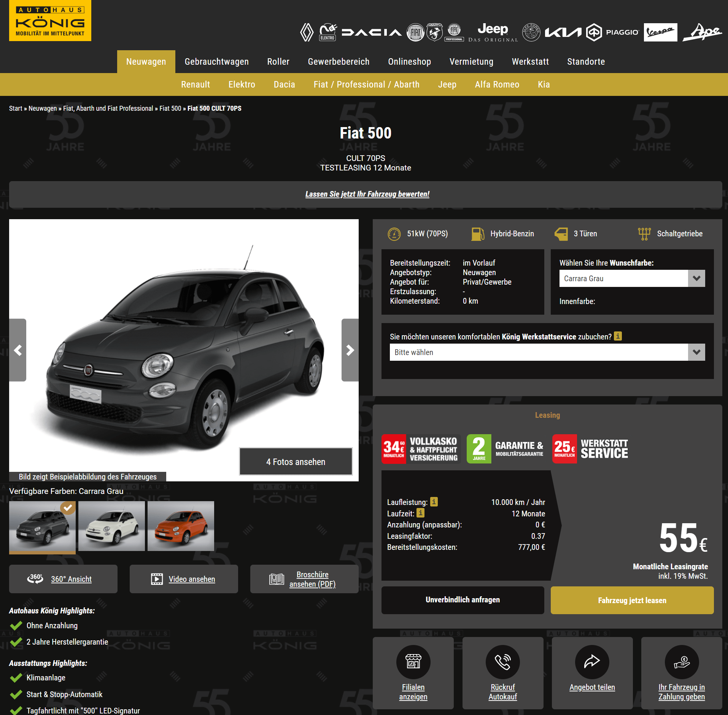Select the orange car color thumbnail
This screenshot has width=728, height=715.
tap(181, 526)
